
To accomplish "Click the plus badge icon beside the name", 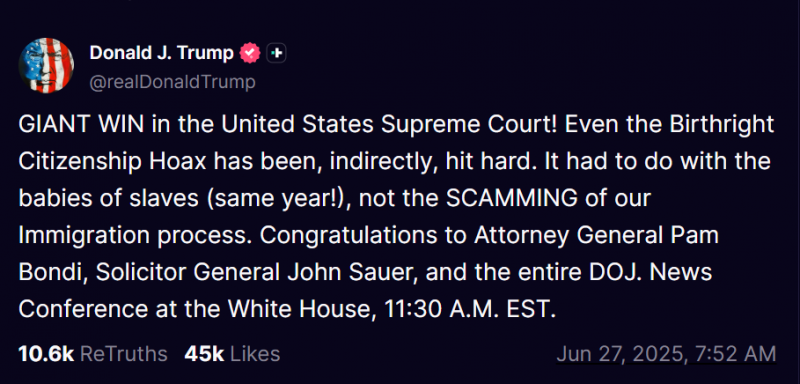I will click(x=277, y=53).
